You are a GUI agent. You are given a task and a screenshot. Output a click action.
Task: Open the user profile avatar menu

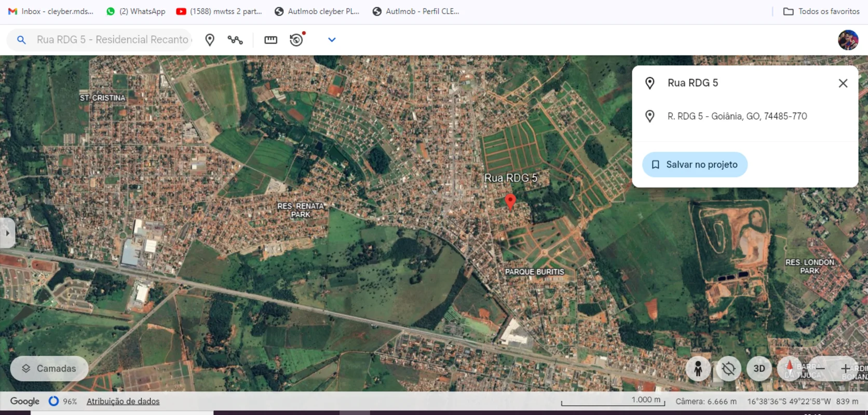coord(848,40)
